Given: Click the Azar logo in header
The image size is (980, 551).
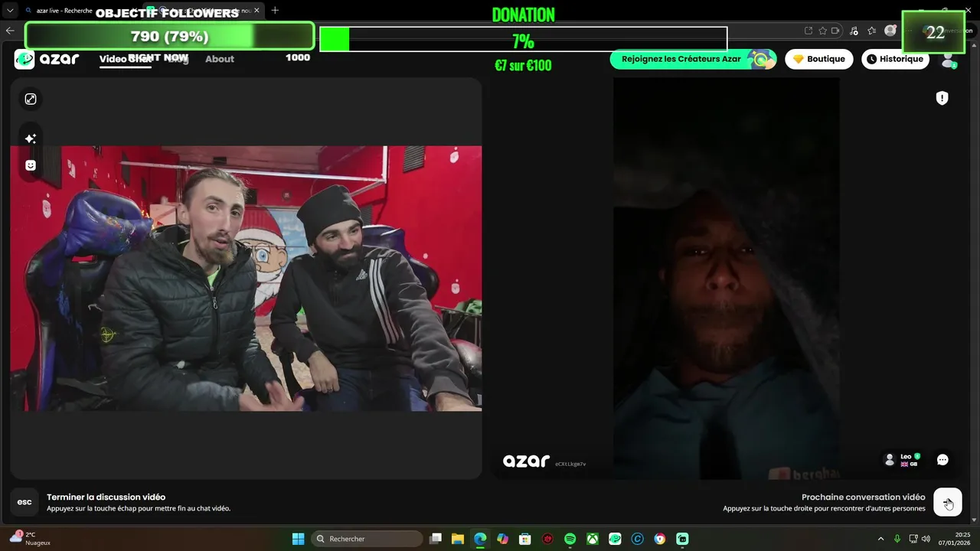Looking at the screenshot, I should 47,59.
